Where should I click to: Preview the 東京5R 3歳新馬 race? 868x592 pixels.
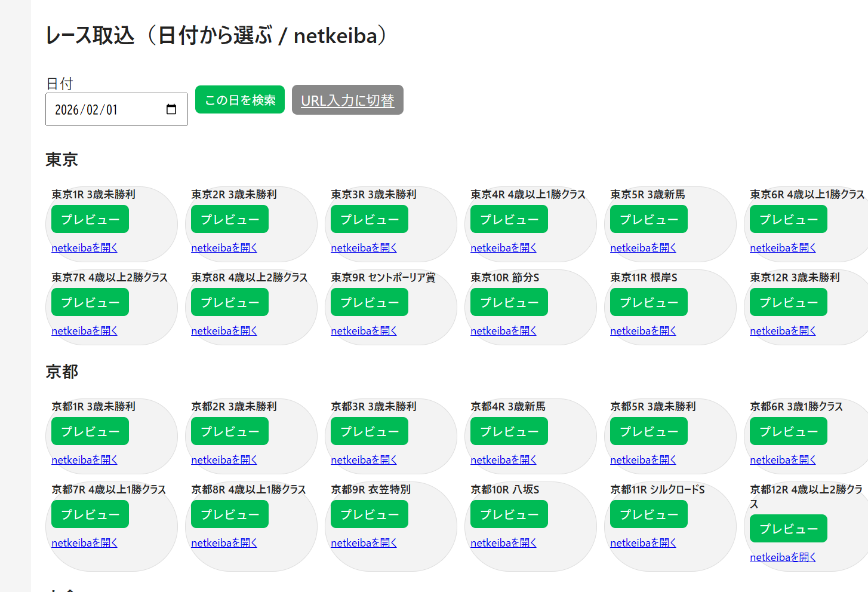(649, 219)
